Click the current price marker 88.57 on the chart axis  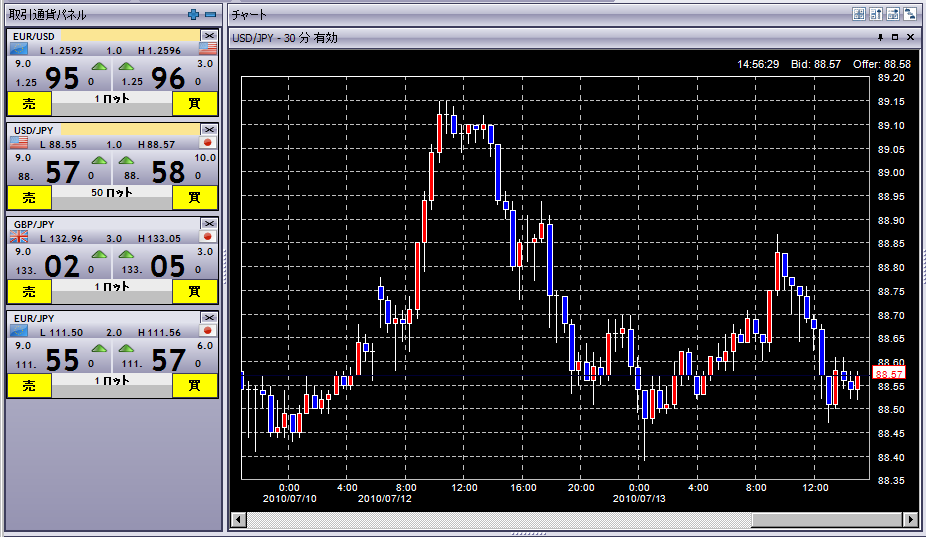coord(887,373)
